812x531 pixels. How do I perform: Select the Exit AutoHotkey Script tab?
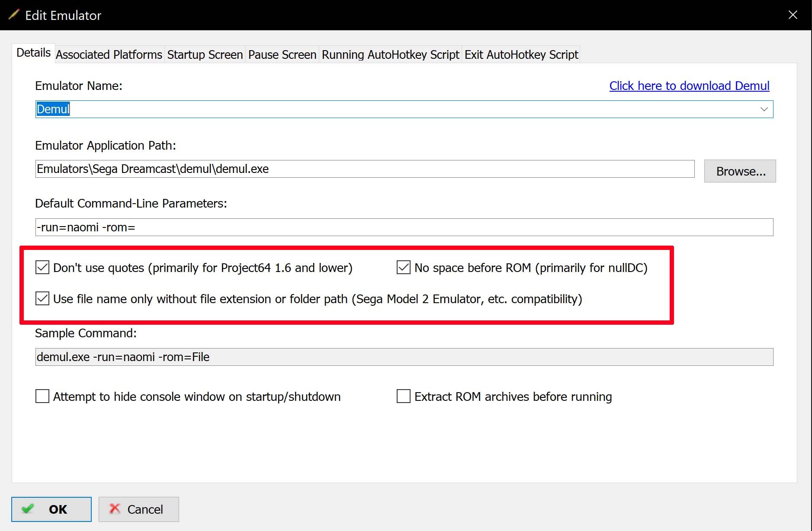click(521, 54)
